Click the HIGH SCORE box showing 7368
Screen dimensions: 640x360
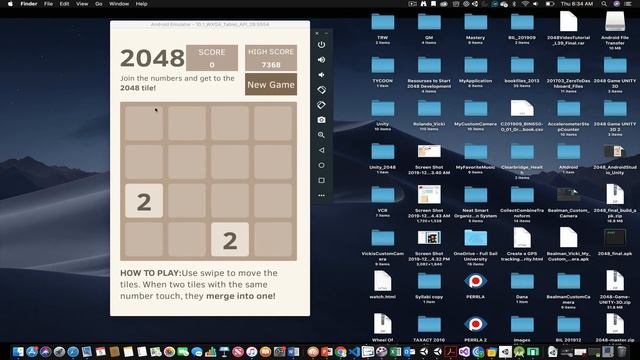[x=271, y=58]
